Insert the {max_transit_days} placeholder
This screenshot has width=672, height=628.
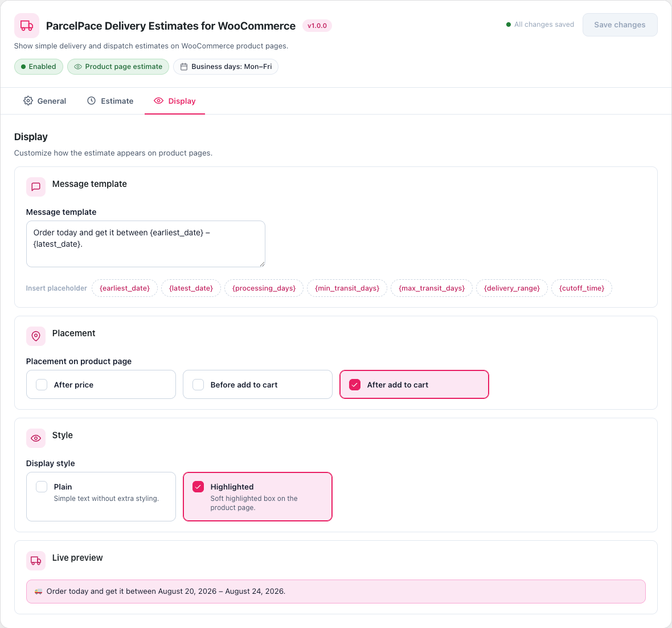click(432, 288)
